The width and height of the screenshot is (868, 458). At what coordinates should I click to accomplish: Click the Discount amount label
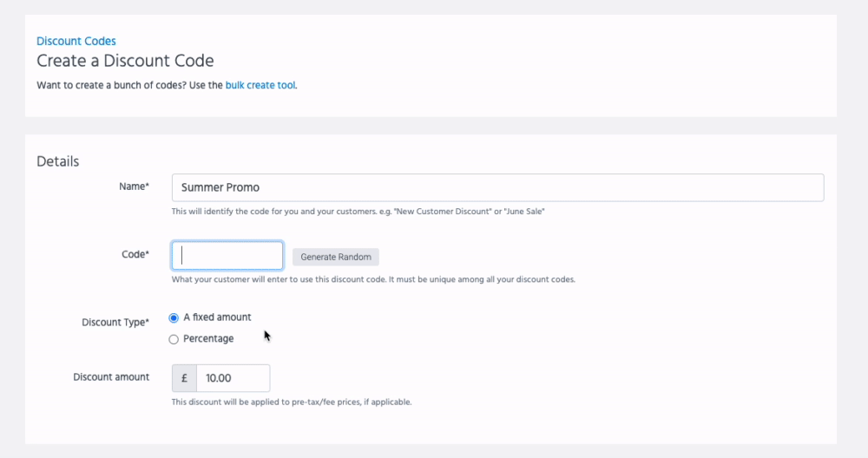pos(111,376)
